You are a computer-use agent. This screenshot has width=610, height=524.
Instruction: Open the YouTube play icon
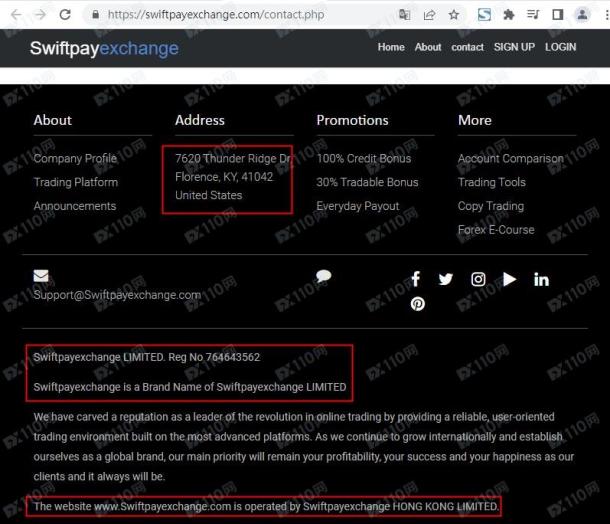coord(509,279)
